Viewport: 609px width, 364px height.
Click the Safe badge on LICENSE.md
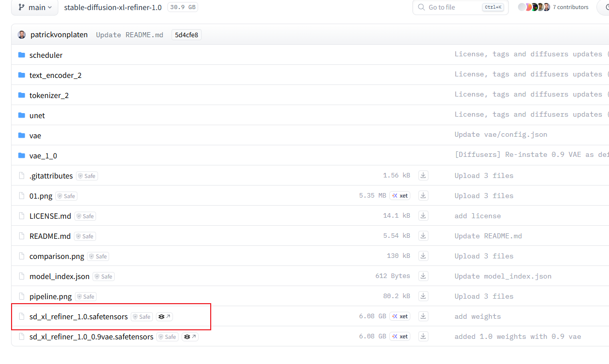click(85, 216)
